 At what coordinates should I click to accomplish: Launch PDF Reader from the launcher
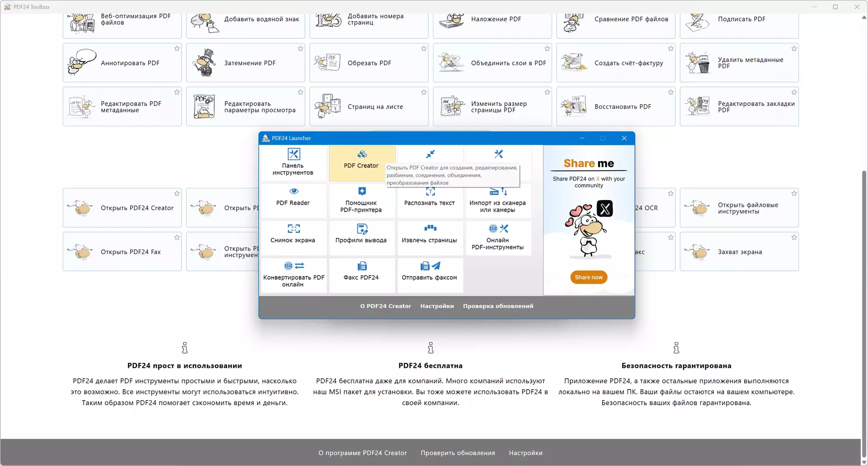(x=293, y=201)
